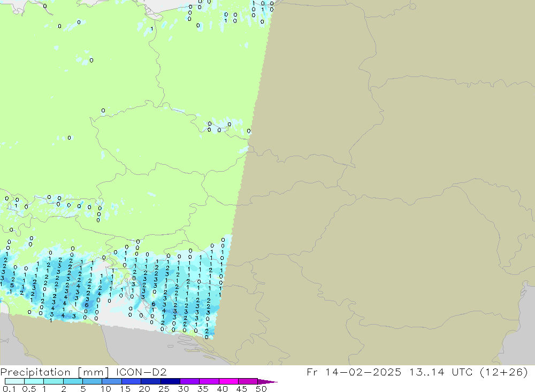Image resolution: width=535 pixels, height=392 pixels.
Task: Click the legend value label "0.5"
Action: [29, 389]
